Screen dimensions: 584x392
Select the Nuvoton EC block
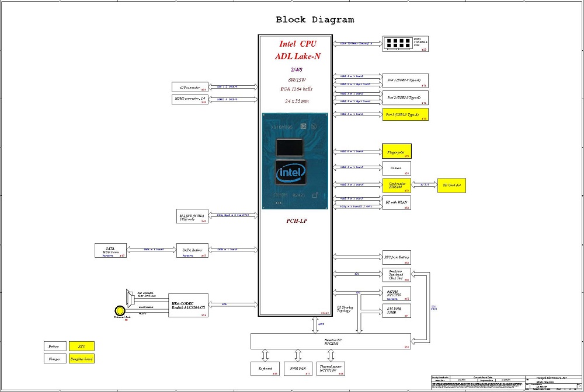(x=331, y=341)
